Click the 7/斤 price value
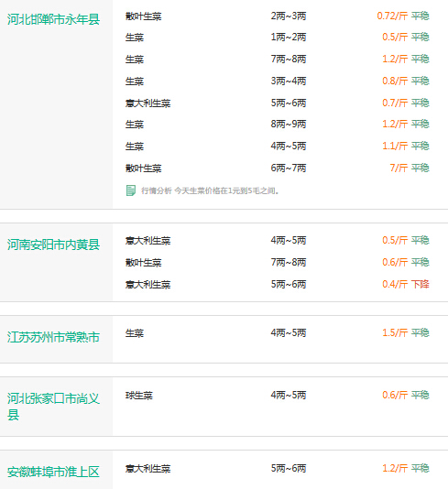The image size is (448, 489). [399, 168]
